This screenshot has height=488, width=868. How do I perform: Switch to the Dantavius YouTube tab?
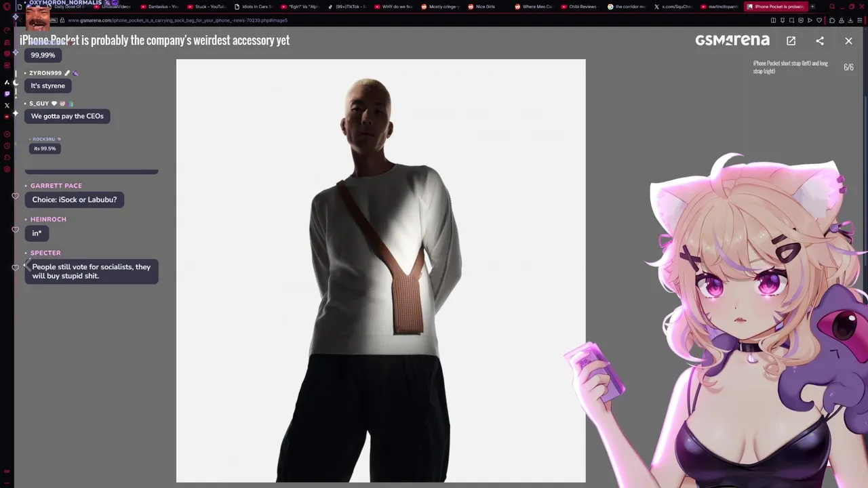coord(159,7)
